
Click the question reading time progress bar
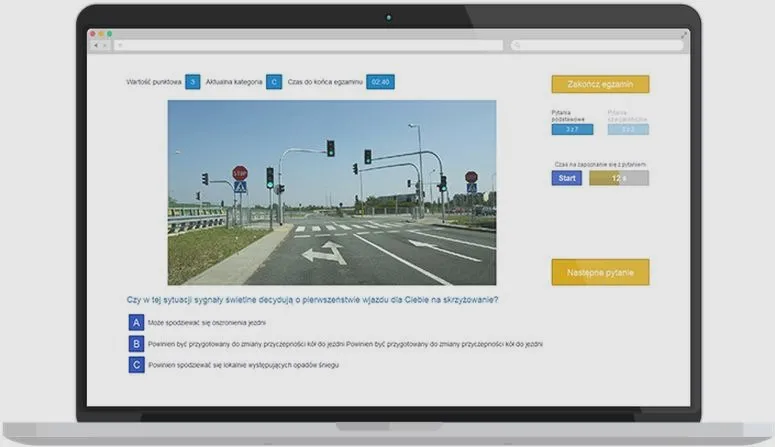coord(619,178)
